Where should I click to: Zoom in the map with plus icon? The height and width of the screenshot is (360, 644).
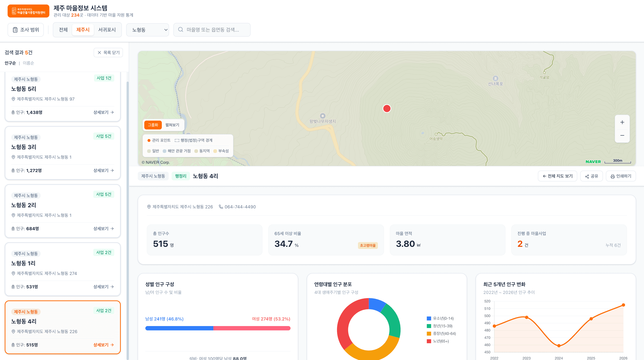pos(622,122)
